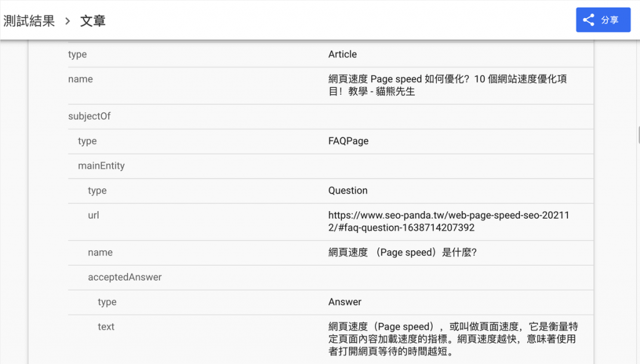Click the seo-panda.tw faq-question URL value
The height and width of the screenshot is (364, 640).
coord(448,222)
